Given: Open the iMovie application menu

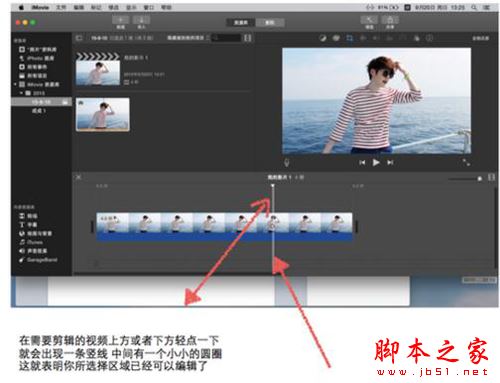Looking at the screenshot, I should click(40, 7).
